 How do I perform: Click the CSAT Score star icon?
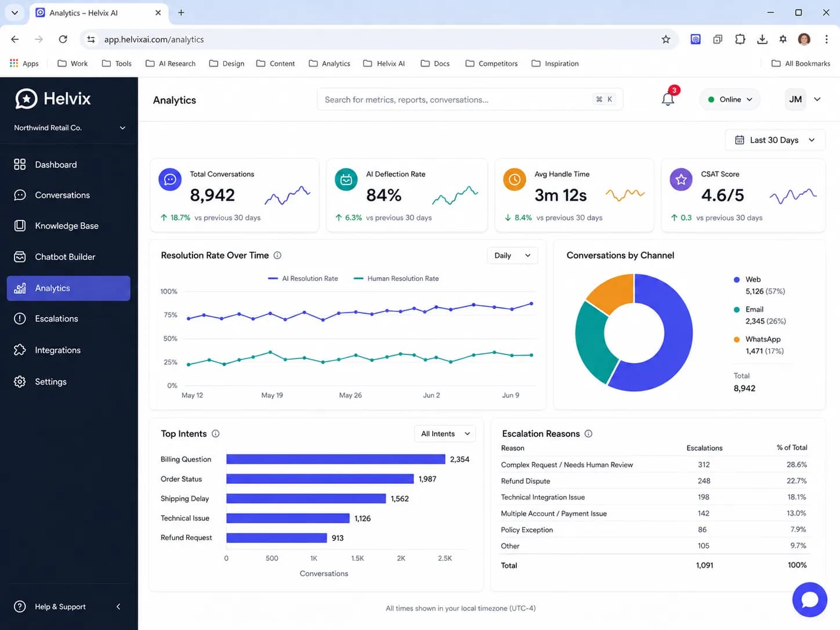[x=681, y=180]
